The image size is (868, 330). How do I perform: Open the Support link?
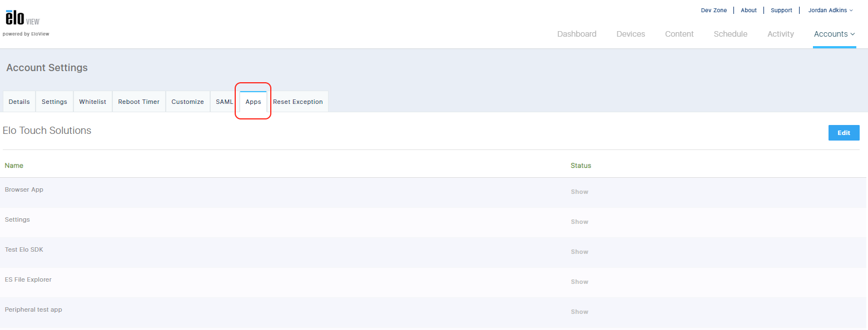[781, 11]
